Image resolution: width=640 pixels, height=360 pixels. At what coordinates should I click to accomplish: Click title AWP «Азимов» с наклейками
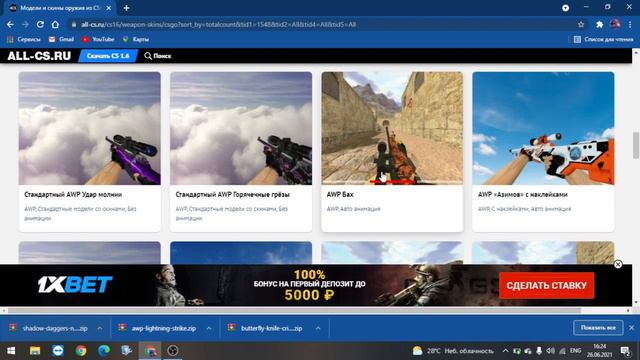[x=523, y=194]
